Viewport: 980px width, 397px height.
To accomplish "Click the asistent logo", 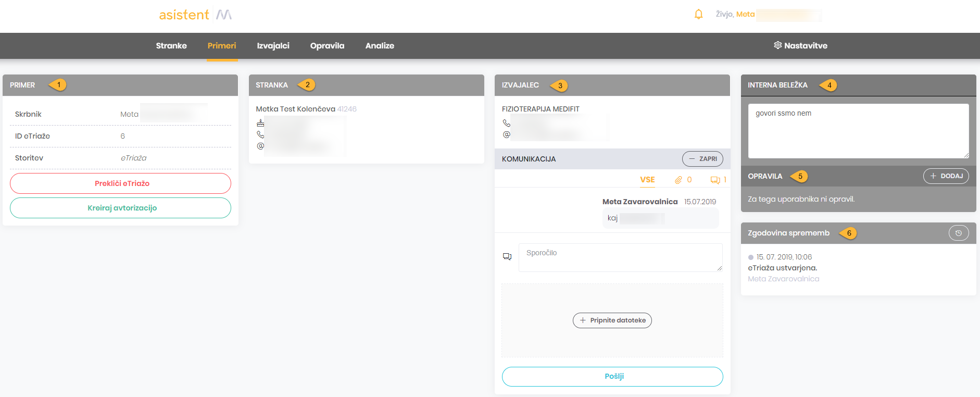I will (195, 15).
